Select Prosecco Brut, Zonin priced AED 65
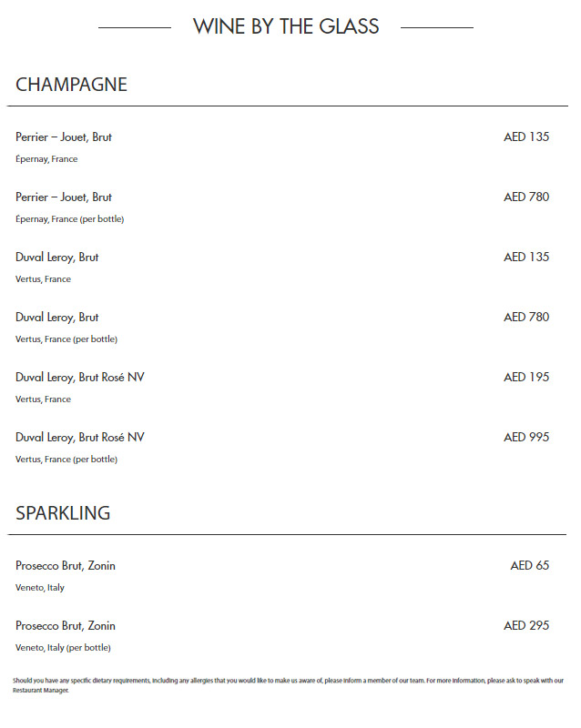 coord(66,566)
